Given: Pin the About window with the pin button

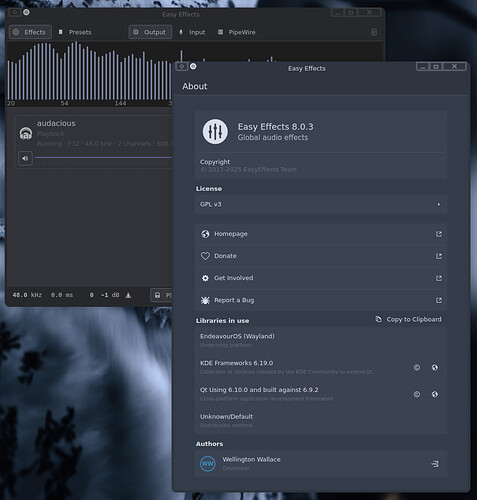Looking at the screenshot, I should [x=193, y=66].
